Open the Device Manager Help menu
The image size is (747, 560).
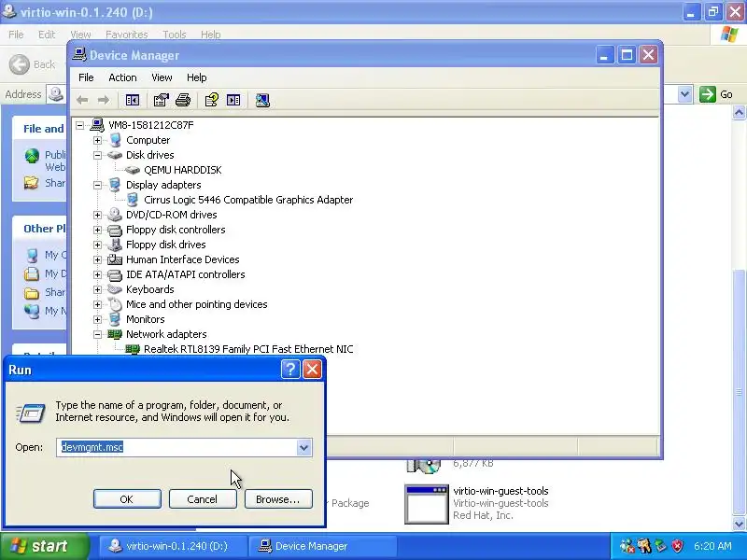coord(196,77)
